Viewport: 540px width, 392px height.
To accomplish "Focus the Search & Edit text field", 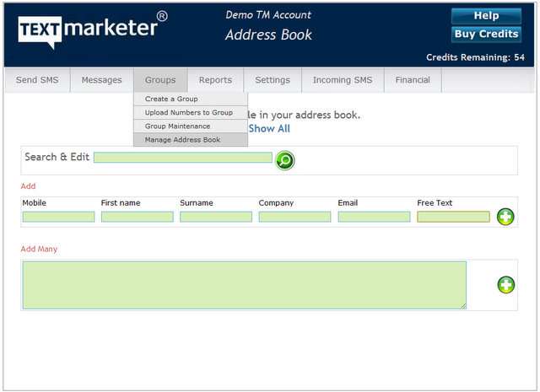I will click(x=183, y=158).
